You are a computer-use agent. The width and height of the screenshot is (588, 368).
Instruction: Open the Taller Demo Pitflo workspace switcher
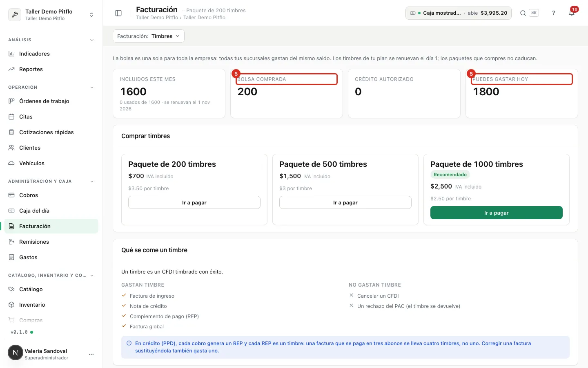(x=51, y=15)
